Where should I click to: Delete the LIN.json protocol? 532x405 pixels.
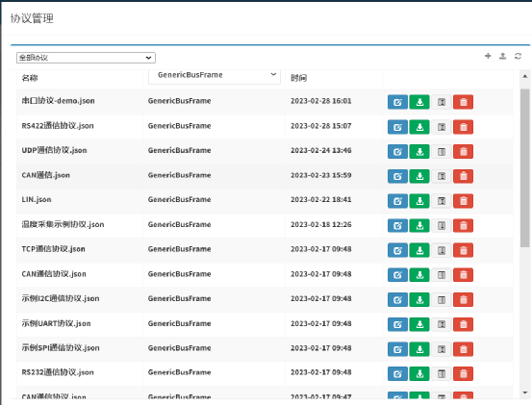(463, 201)
